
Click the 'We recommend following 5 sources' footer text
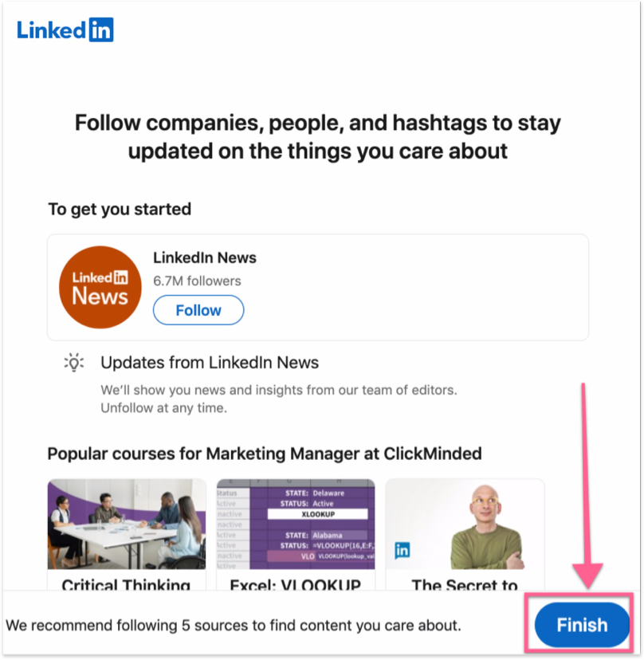[x=235, y=625]
